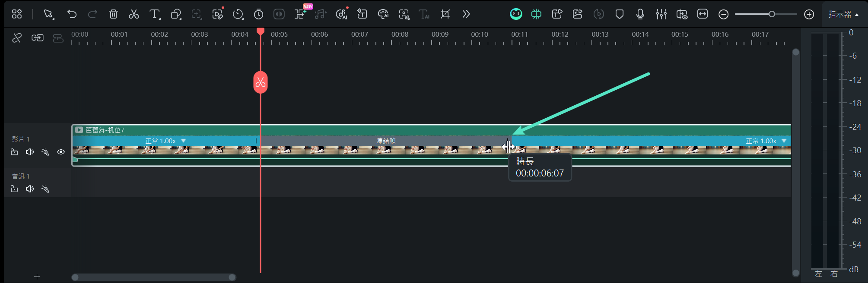Click the Crop tool icon
Viewport: 868px width, 283px height.
point(445,14)
